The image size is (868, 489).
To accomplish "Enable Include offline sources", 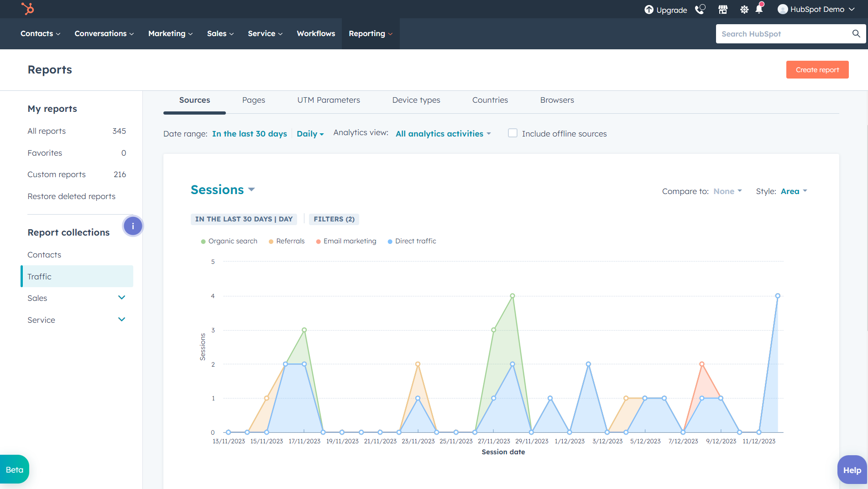I will pos(512,133).
